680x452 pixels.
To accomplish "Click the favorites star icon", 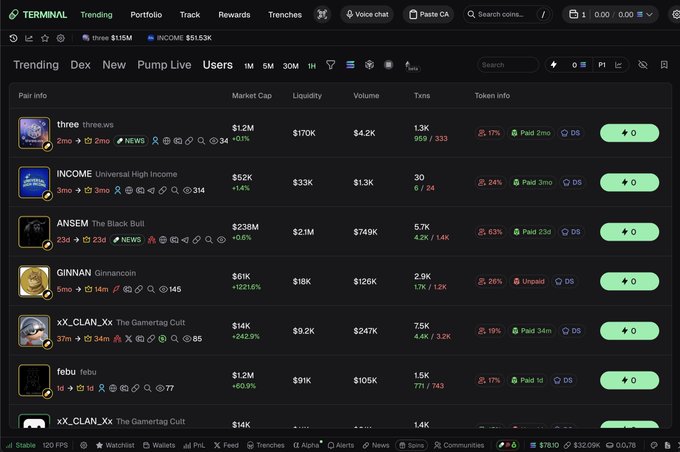I will [45, 38].
